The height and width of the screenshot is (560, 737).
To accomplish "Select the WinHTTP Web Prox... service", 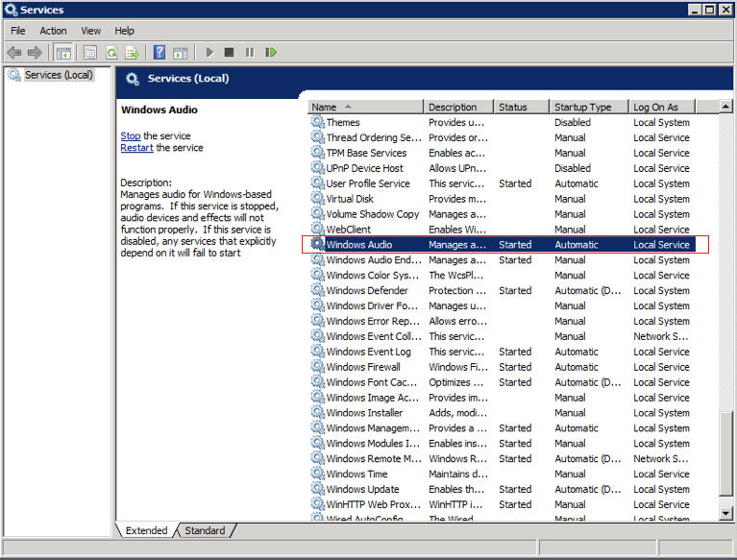I will point(502,504).
